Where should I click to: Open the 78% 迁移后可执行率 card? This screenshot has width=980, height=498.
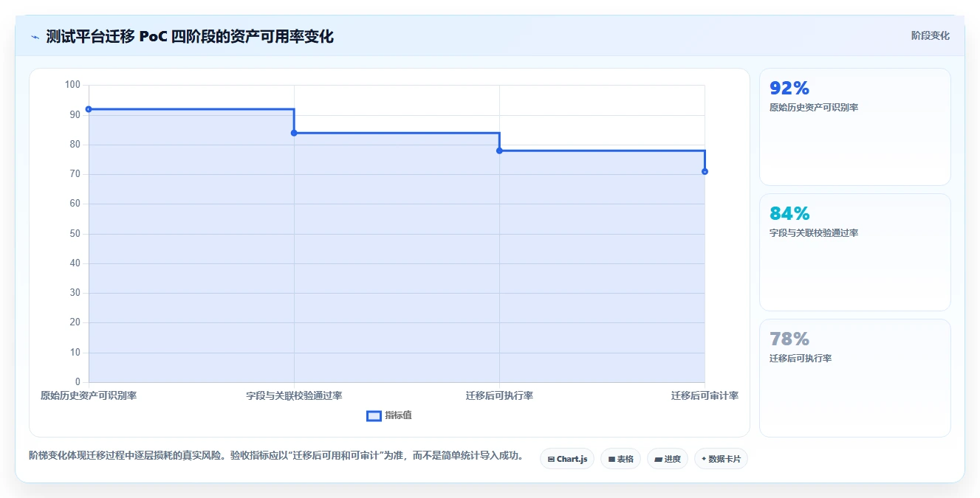pyautogui.click(x=854, y=378)
